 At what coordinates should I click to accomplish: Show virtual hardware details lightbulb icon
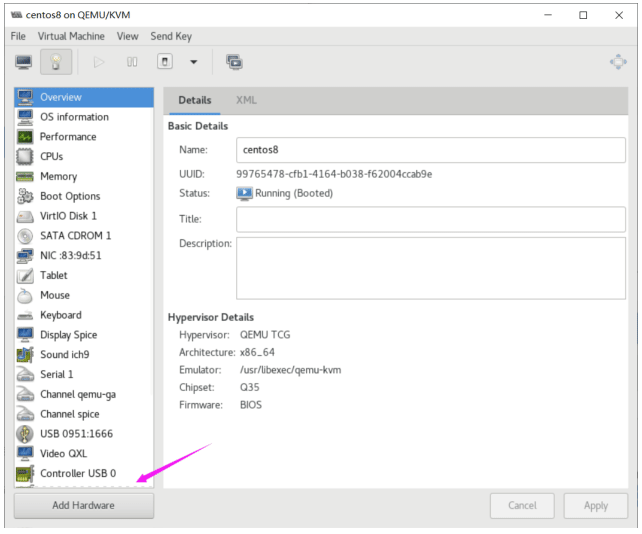[x=56, y=62]
